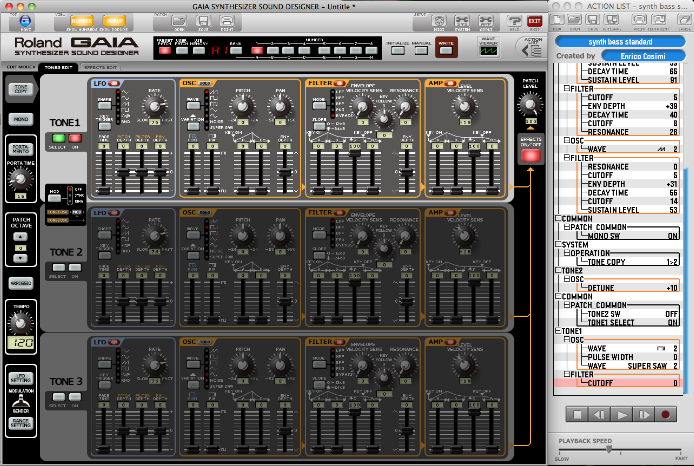
Task: Click the TONE COPY button
Action: click(21, 89)
